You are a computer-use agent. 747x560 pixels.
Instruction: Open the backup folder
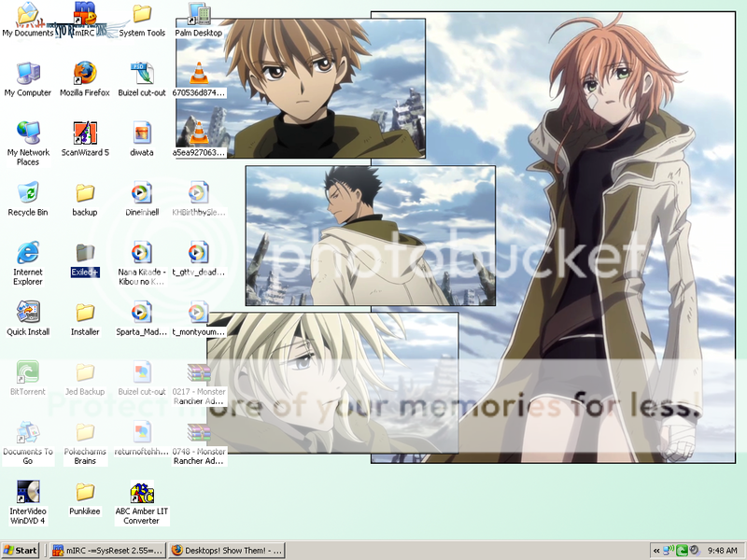[85, 199]
